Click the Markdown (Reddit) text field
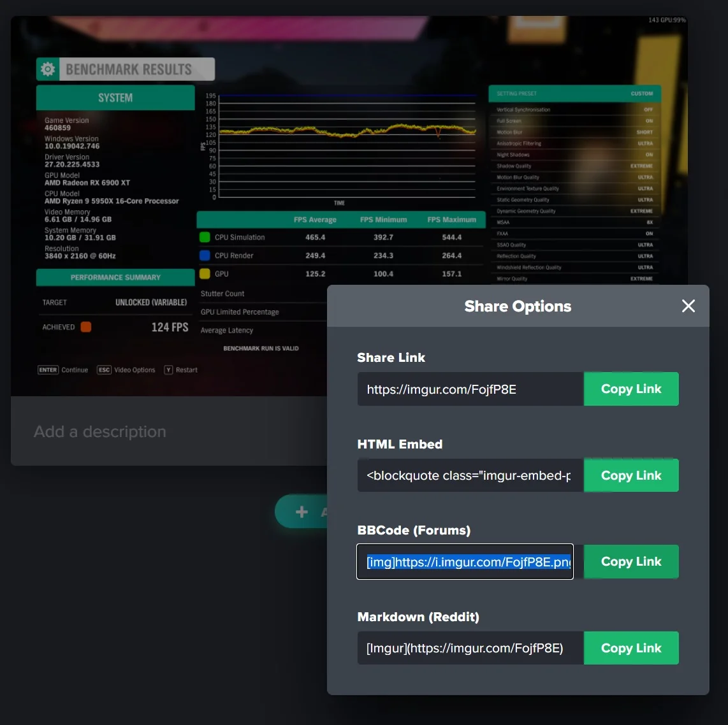This screenshot has height=725, width=728. 470,648
